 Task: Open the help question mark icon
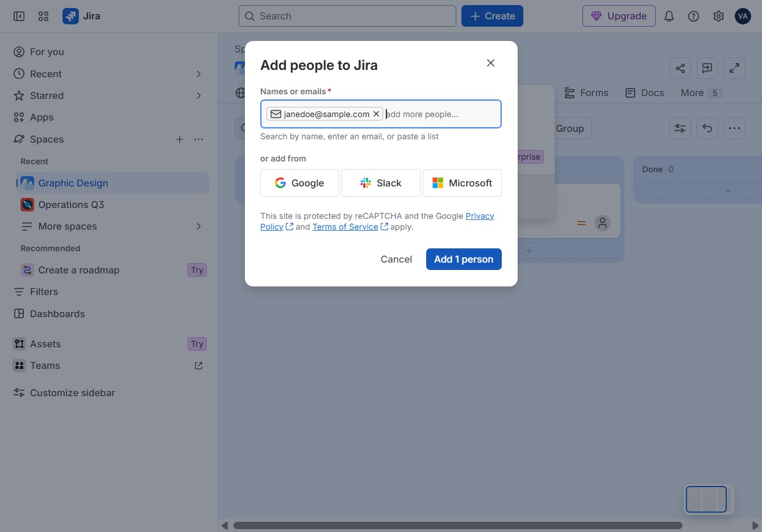click(x=693, y=16)
